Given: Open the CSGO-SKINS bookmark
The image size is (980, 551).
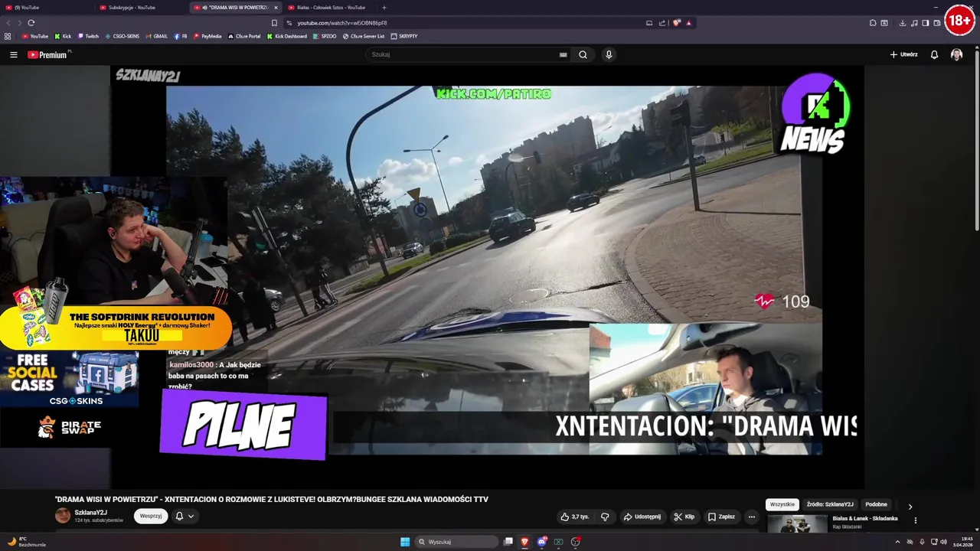Looking at the screenshot, I should 122,36.
